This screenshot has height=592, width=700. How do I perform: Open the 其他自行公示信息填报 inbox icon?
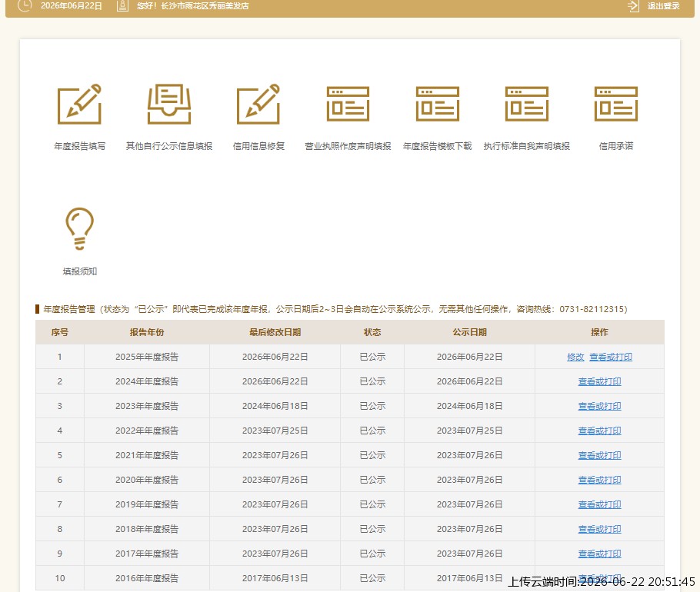[169, 104]
